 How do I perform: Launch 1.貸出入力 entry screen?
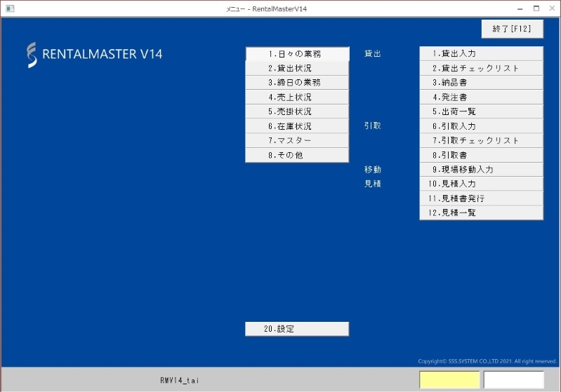(x=481, y=54)
